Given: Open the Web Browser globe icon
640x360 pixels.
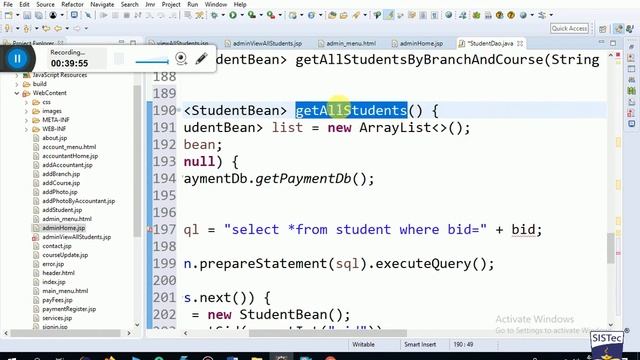Looking at the screenshot, I should pos(449,15).
